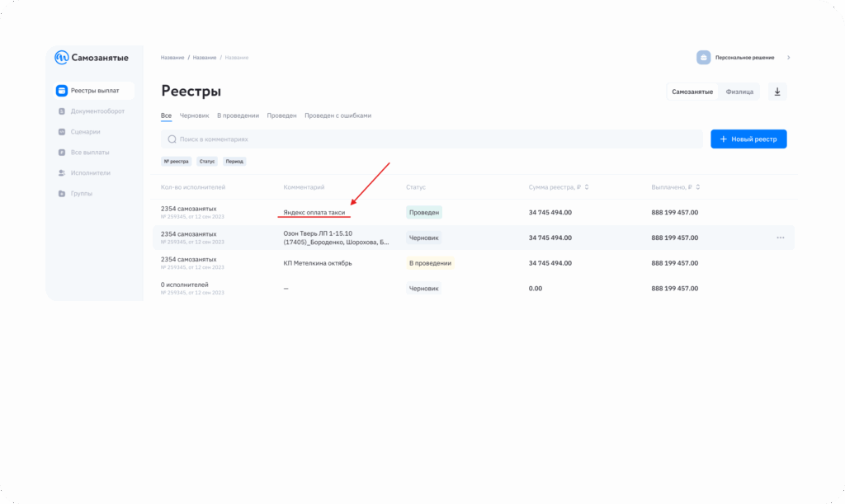Viewport: 845px width, 504px height.
Task: Switch to Проведен с ошибками tab
Action: click(x=338, y=115)
